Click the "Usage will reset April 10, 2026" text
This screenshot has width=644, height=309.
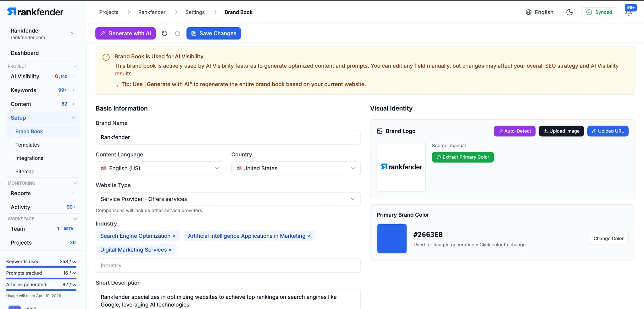pos(34,296)
